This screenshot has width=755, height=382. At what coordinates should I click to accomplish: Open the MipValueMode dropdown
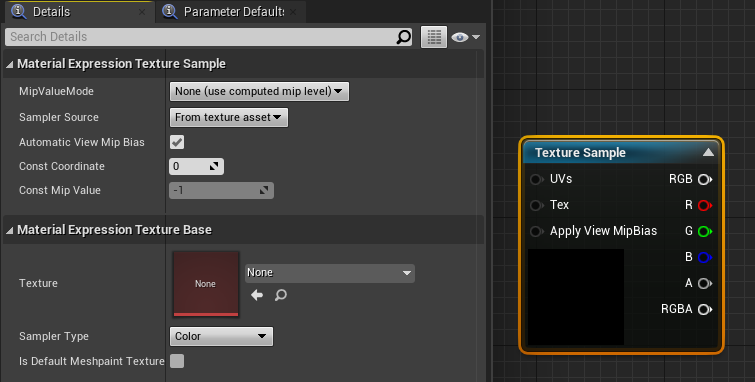[x=259, y=91]
